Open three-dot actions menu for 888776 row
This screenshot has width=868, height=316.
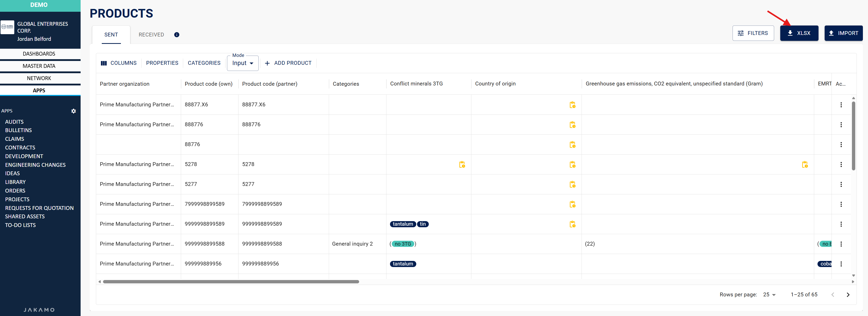tap(841, 125)
